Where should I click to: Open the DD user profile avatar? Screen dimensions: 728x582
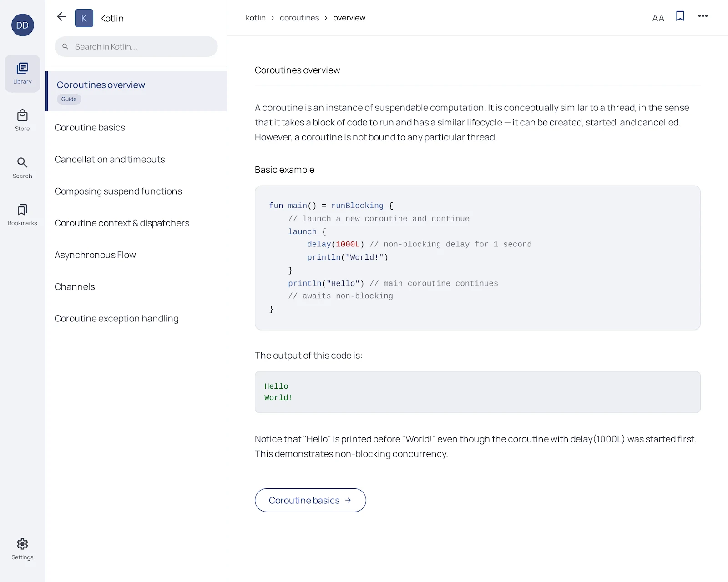22,25
